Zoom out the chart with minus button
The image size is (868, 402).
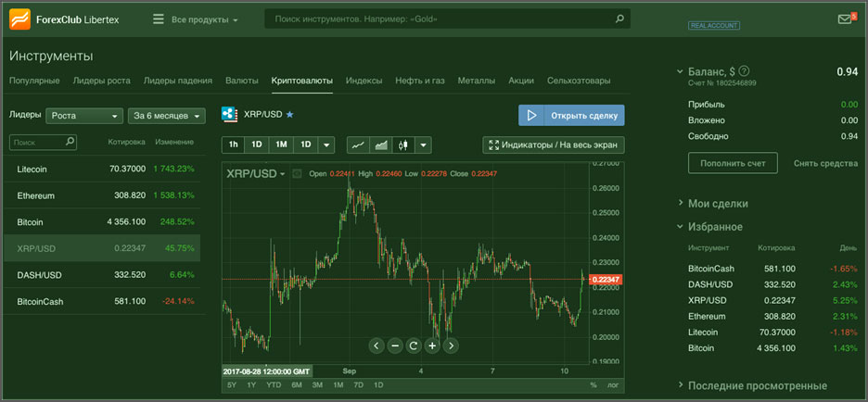click(395, 345)
